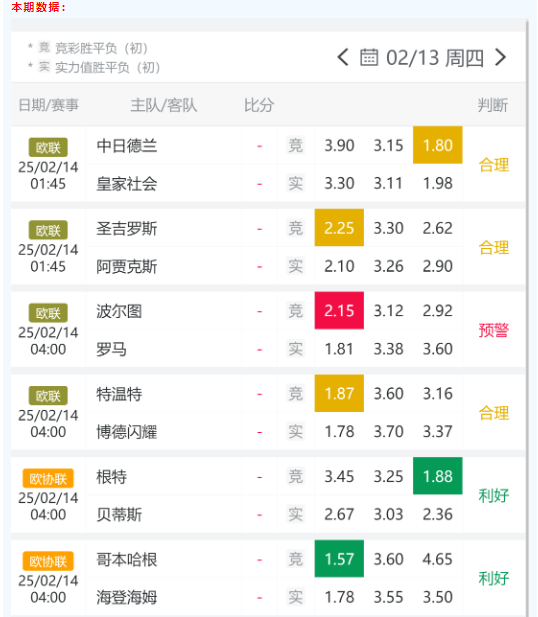Screen dimensions: 538x617
Task: Click the 欧协联 badge for 哥本哈根 match
Action: coord(48,561)
